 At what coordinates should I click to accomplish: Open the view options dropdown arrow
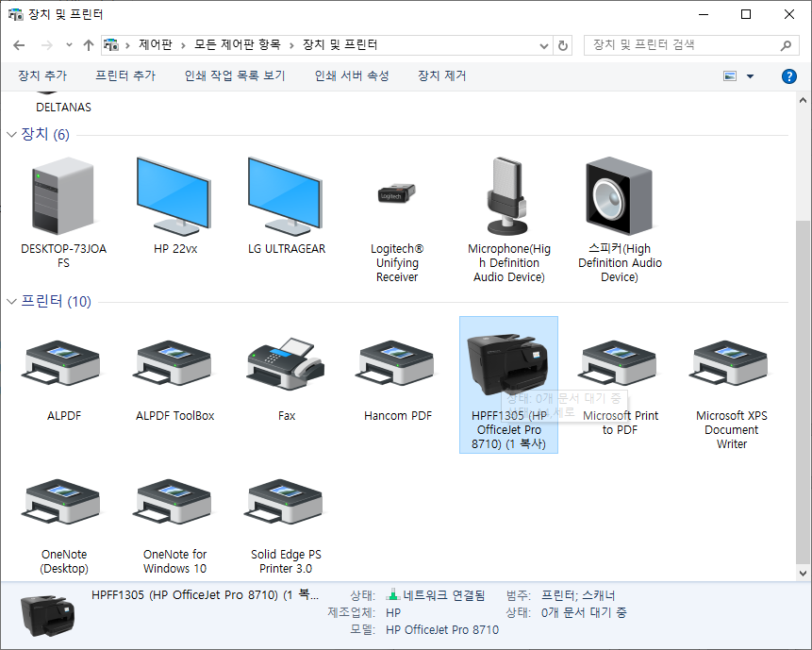pos(750,76)
